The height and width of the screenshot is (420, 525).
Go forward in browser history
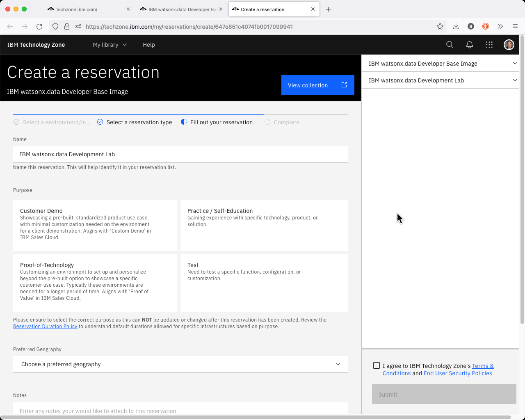pos(25,26)
